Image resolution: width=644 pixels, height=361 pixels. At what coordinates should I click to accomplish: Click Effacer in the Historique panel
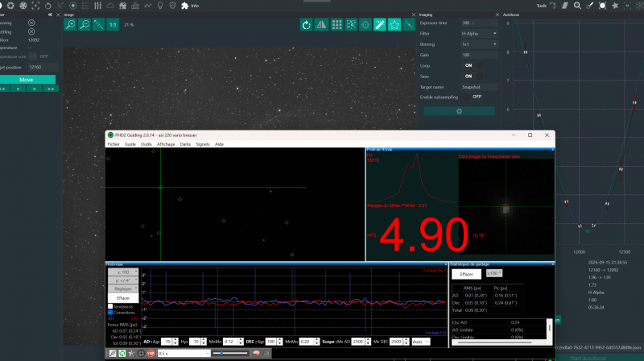point(123,298)
